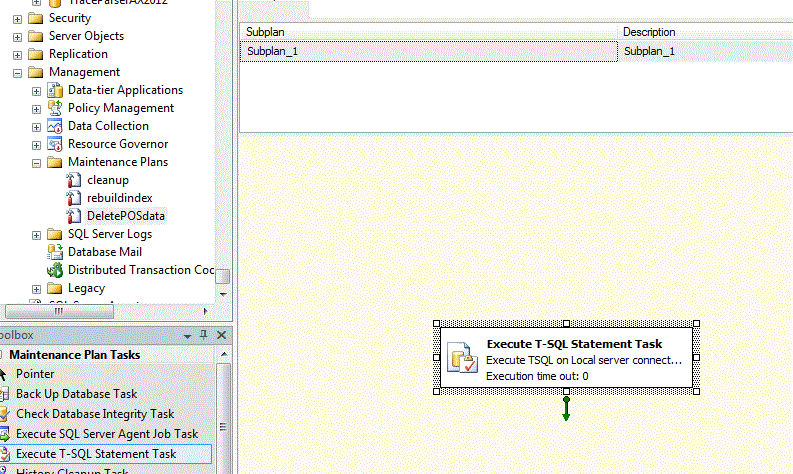Select the Pointer tool in toolbox
793x474 pixels.
tap(35, 374)
